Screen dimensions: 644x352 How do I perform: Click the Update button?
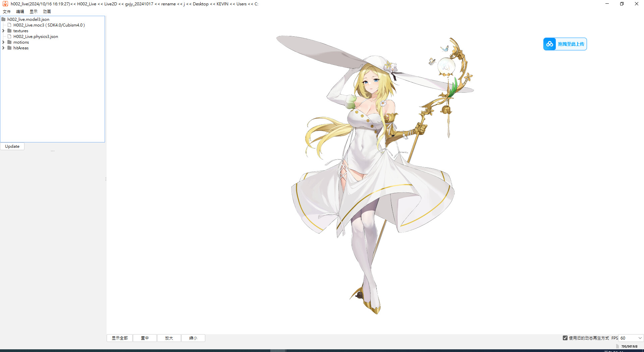point(12,146)
